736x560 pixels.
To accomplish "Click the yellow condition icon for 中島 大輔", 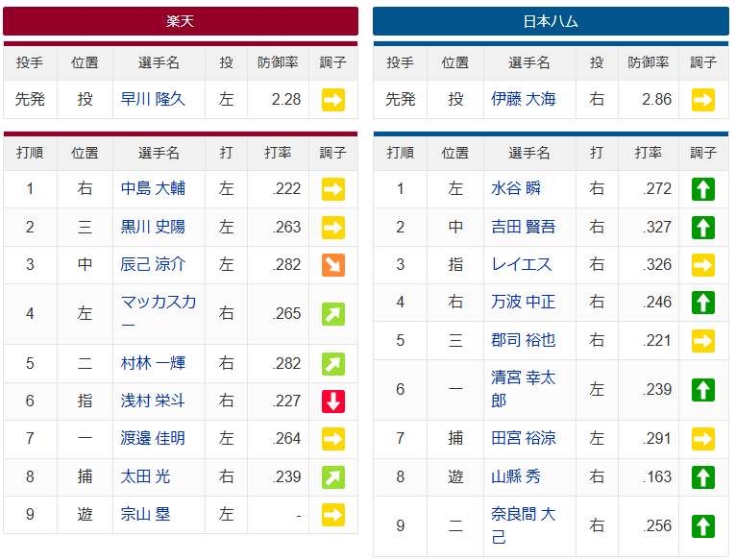I will pos(333,188).
